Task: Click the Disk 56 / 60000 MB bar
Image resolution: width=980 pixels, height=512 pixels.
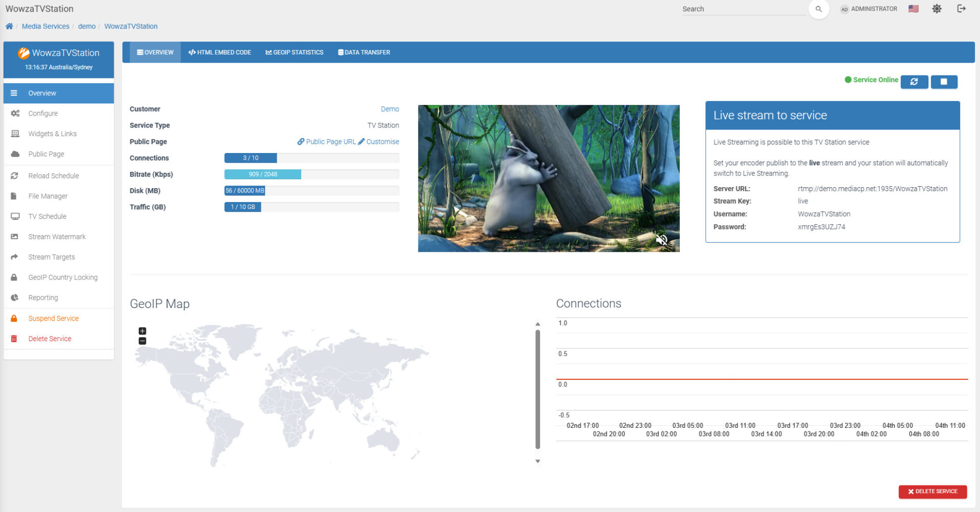Action: click(x=312, y=191)
